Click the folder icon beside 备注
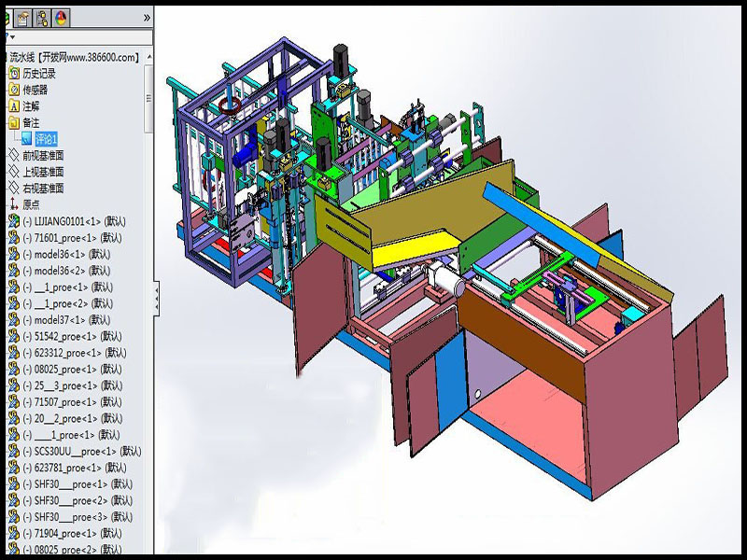Image resolution: width=747 pixels, height=560 pixels. (13, 122)
